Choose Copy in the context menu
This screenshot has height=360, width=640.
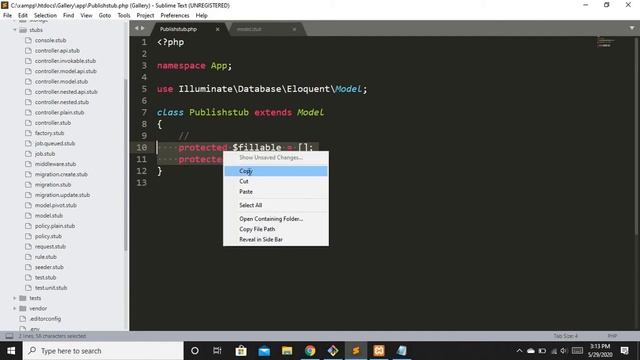(276, 171)
